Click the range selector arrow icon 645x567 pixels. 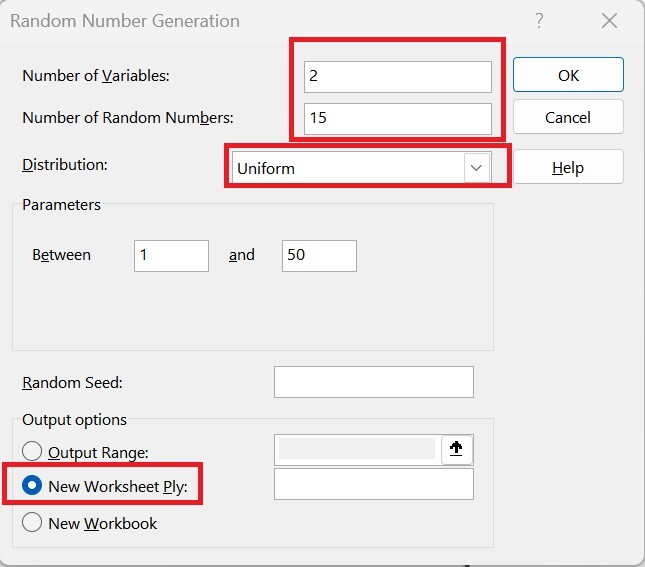coord(457,450)
